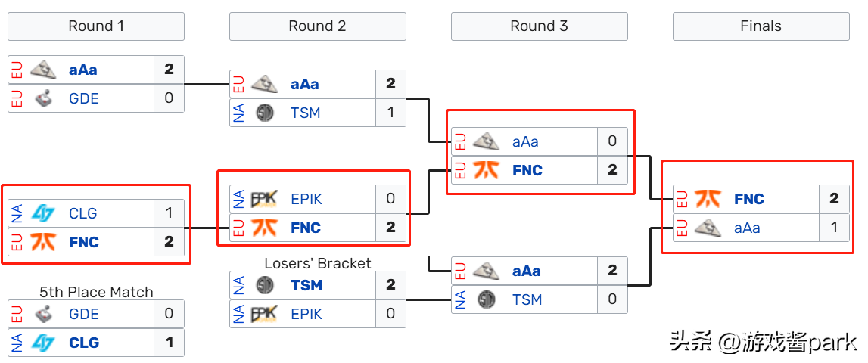Click the EU flag beside GDE in Round 1

click(17, 98)
